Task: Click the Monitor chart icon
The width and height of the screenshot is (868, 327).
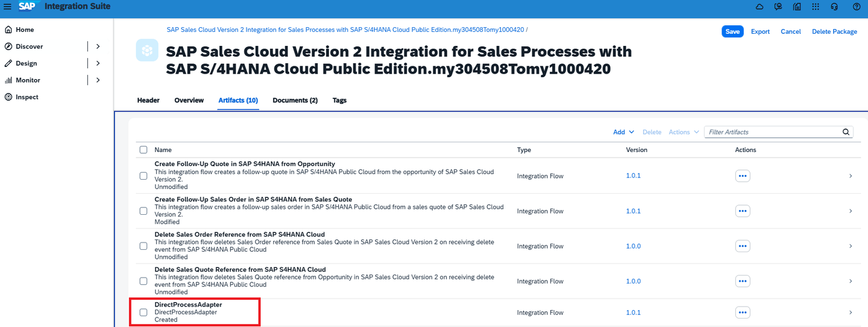Action: [x=8, y=80]
